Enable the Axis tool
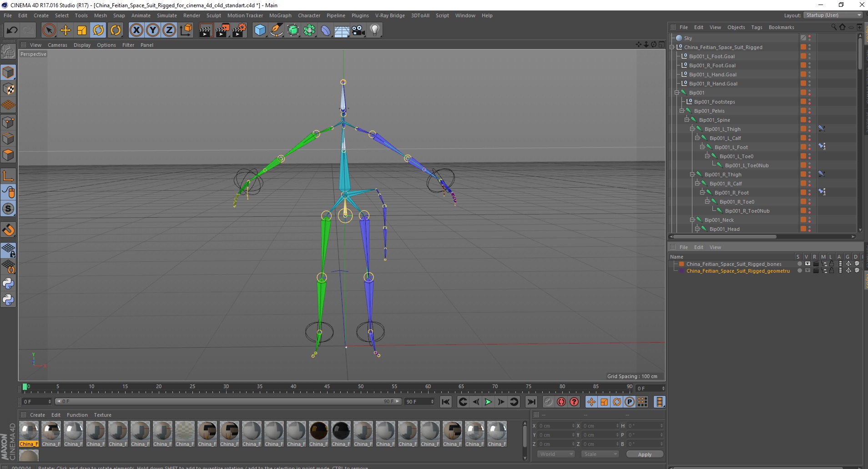868x469 pixels. click(8, 176)
